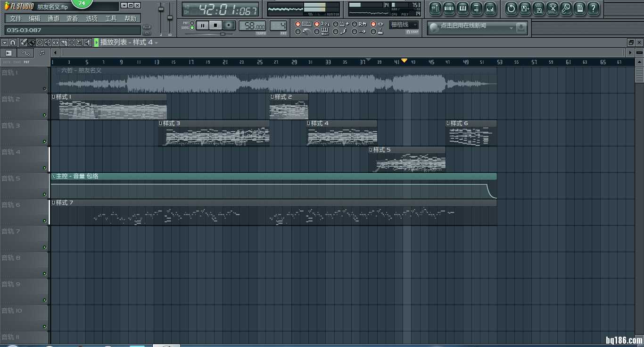Open the 文件 menu
Viewport: 644px width, 347px height.
point(16,18)
